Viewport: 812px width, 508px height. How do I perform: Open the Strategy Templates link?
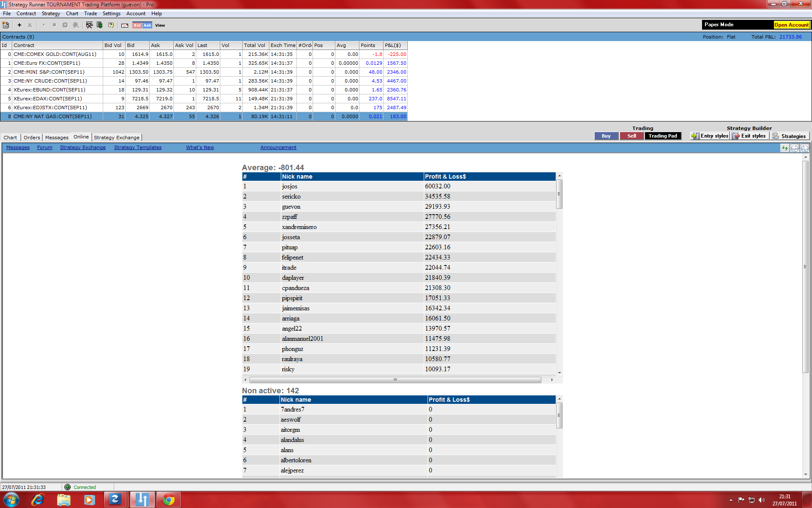(x=137, y=147)
